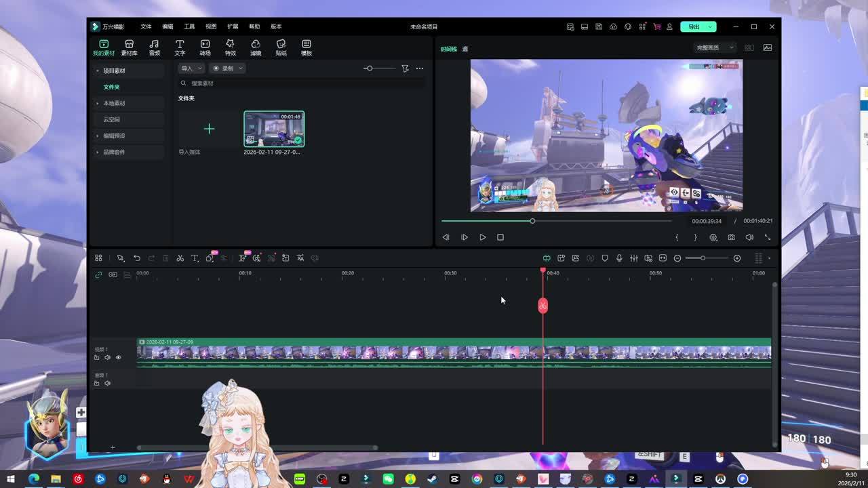Open the 工具 menu
The width and height of the screenshot is (868, 488).
pos(189,26)
